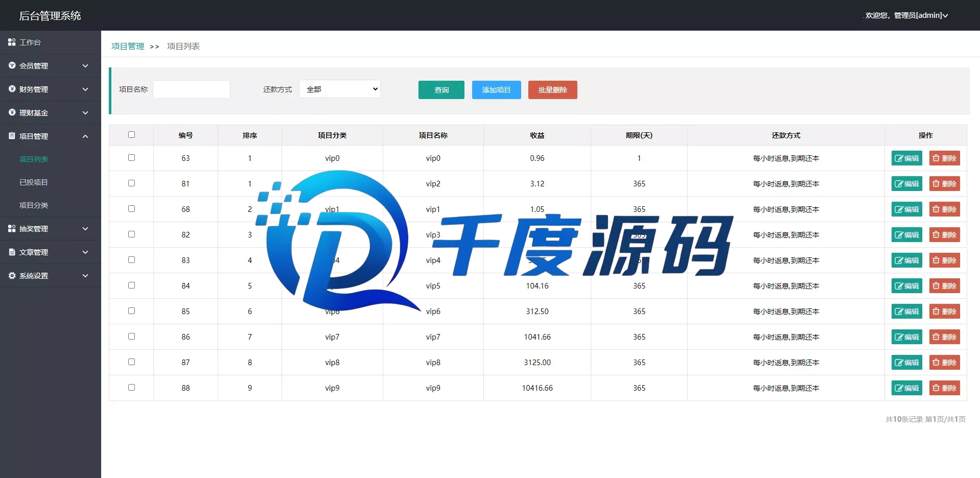Viewport: 980px width, 478px height.
Task: Check the row with 编号 83
Action: (x=131, y=260)
